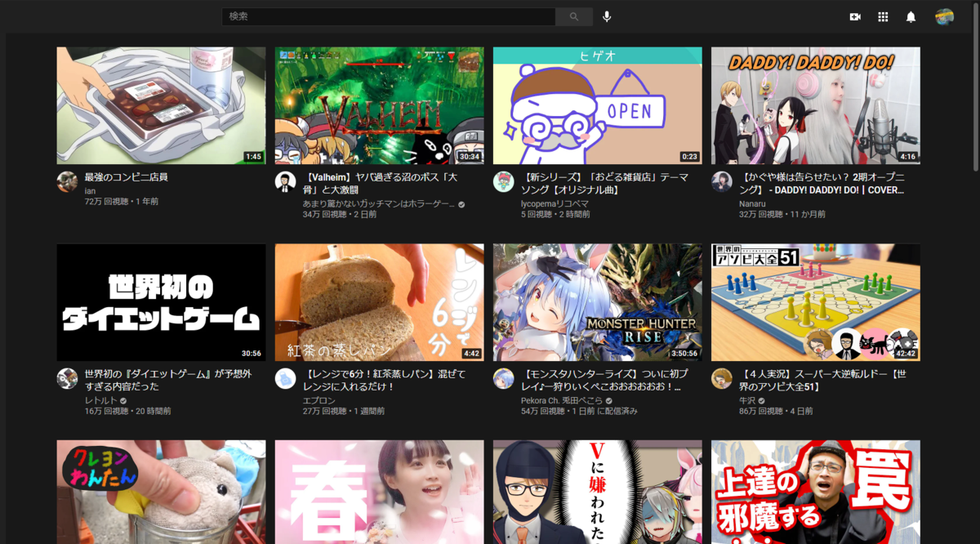Open the YouTube apps grid icon
Viewport: 980px width, 544px height.
883,16
